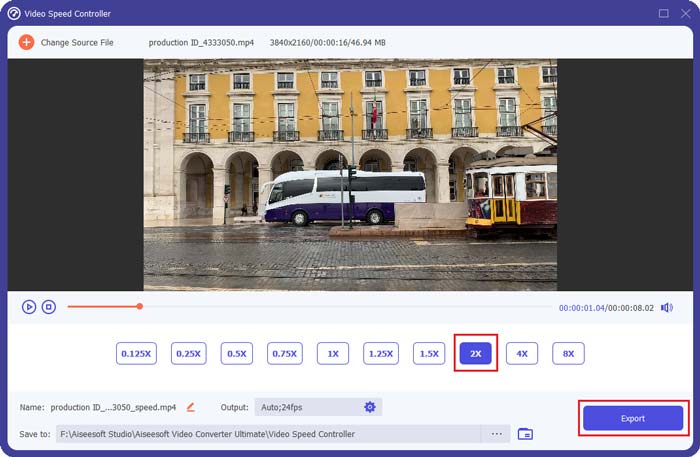This screenshot has width=700, height=457.
Task: Edit output name with pencil icon
Action: (191, 407)
